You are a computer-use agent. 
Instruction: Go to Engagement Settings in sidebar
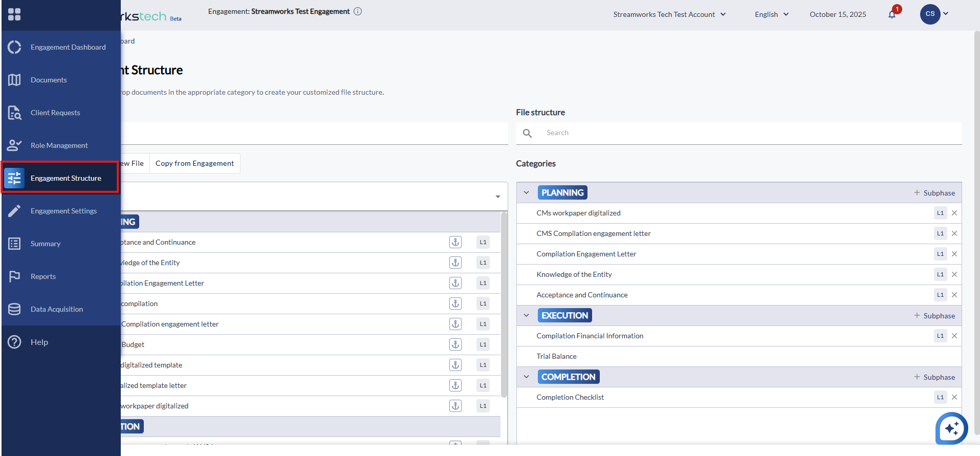coord(63,211)
